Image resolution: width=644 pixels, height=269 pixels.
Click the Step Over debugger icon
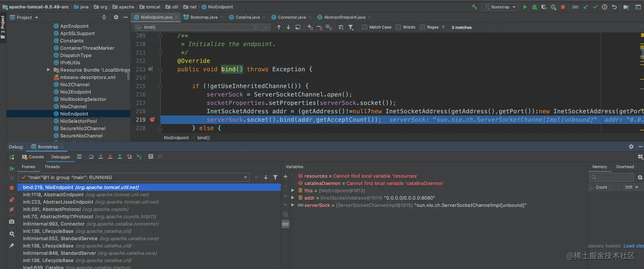click(x=91, y=157)
